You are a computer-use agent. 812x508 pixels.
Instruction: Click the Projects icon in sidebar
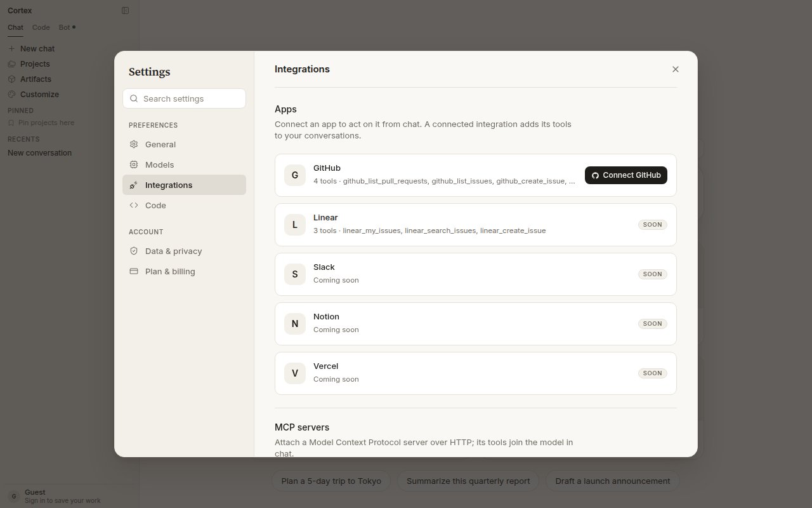tap(11, 64)
